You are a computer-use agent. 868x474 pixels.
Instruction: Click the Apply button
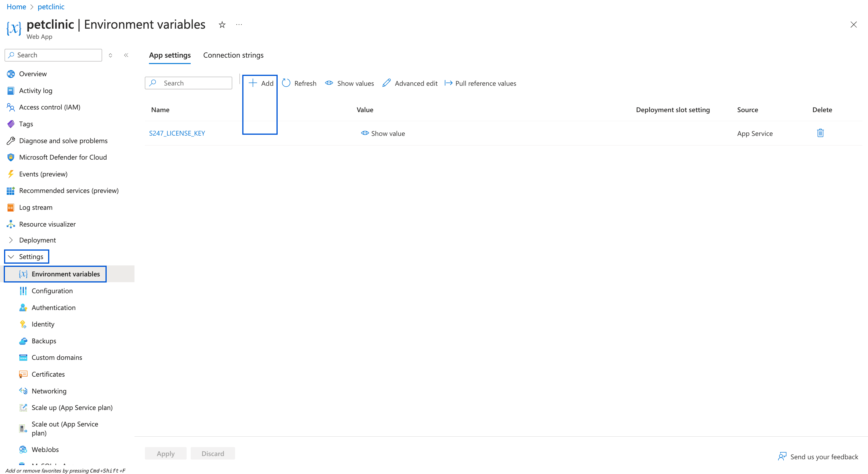coord(165,453)
